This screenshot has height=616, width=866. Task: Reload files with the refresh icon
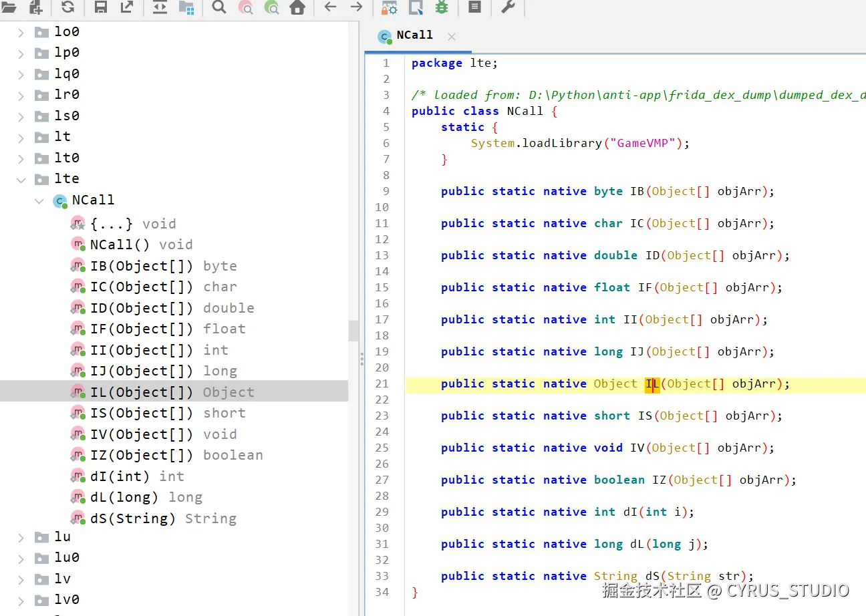(x=67, y=7)
